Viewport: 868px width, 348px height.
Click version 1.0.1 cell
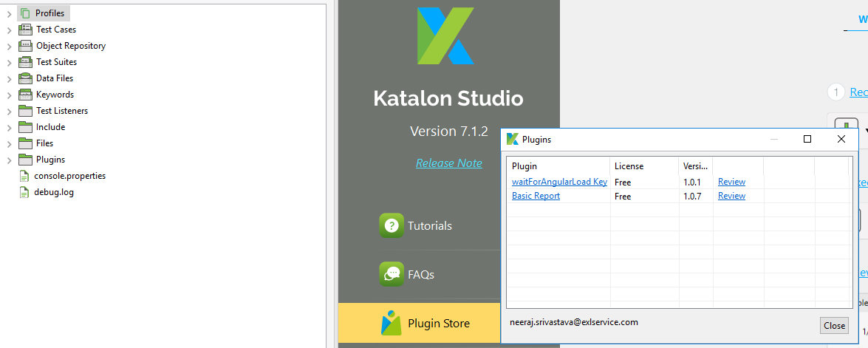click(692, 182)
